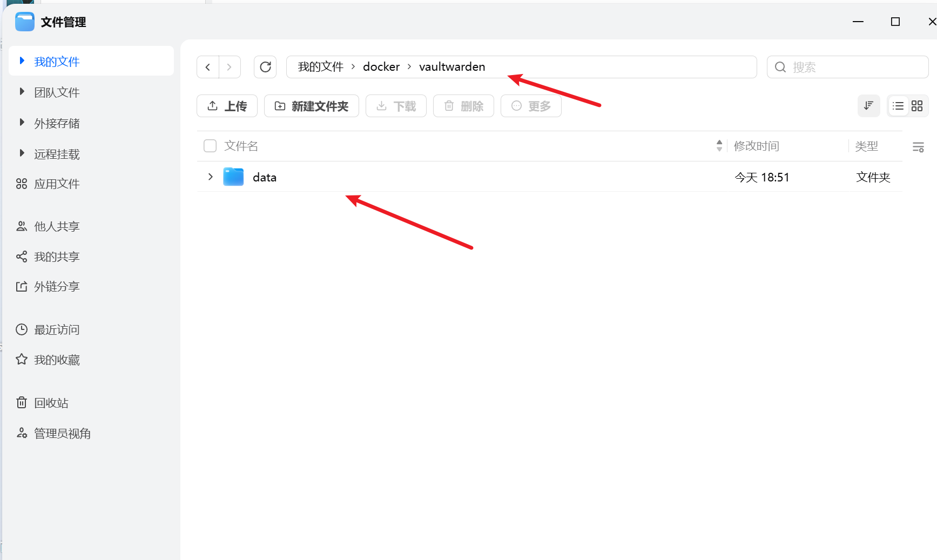Navigate to 我的文件 in the breadcrumb
Viewport: 937px width, 560px height.
(321, 66)
